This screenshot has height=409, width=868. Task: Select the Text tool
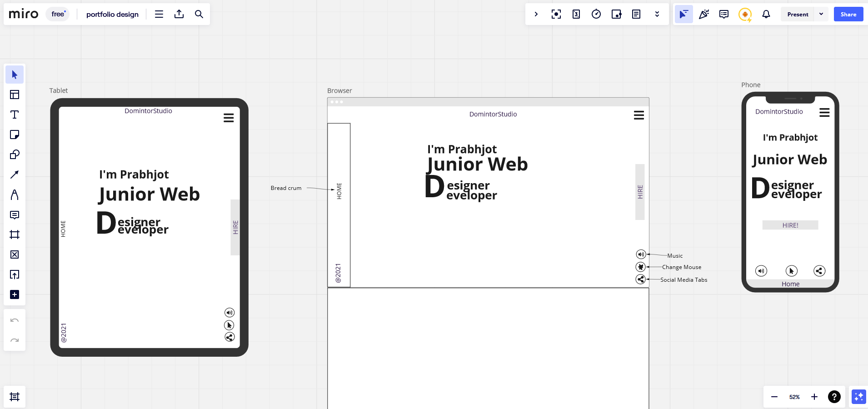click(15, 115)
